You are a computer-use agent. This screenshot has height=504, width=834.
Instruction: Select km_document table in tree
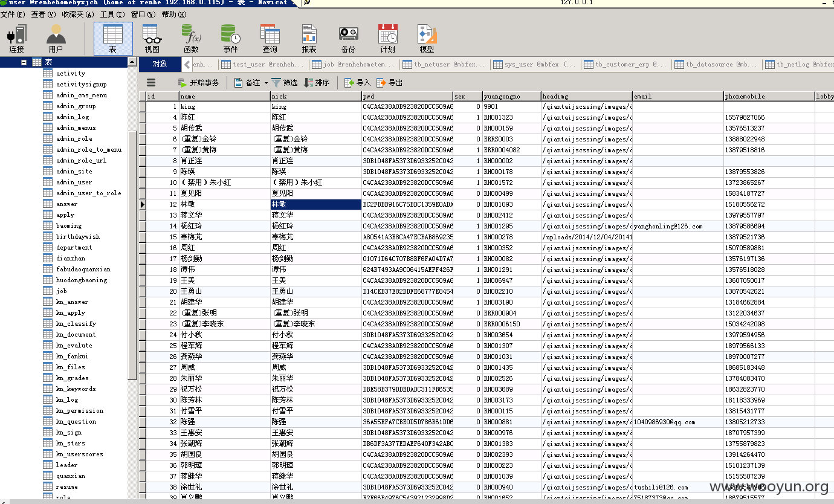pos(76,334)
